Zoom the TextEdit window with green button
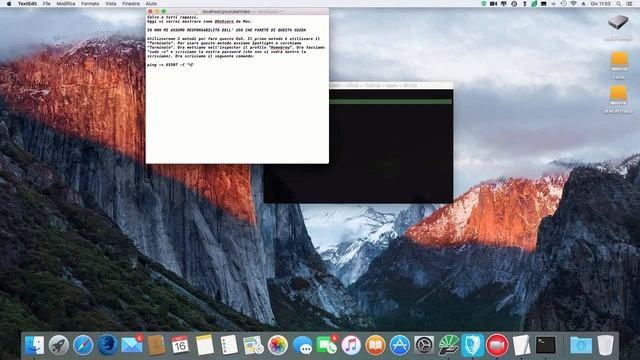 [164, 11]
